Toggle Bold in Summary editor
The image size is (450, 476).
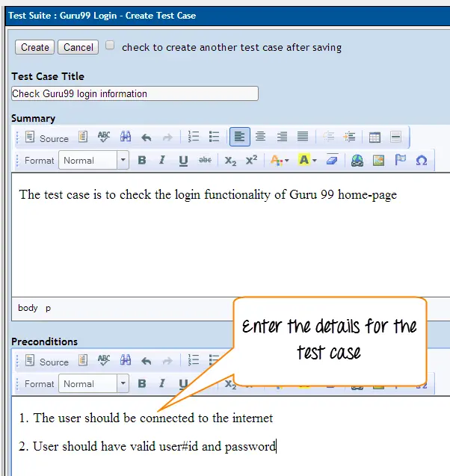(142, 160)
